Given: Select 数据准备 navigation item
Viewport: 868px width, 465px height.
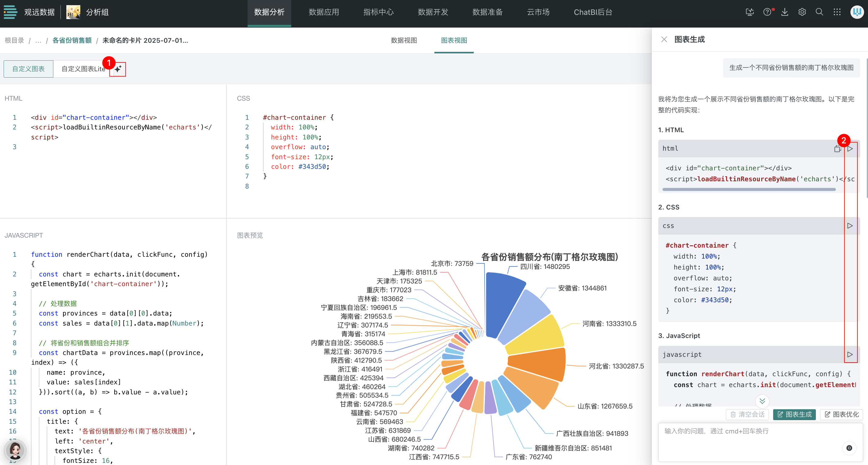Looking at the screenshot, I should point(488,12).
